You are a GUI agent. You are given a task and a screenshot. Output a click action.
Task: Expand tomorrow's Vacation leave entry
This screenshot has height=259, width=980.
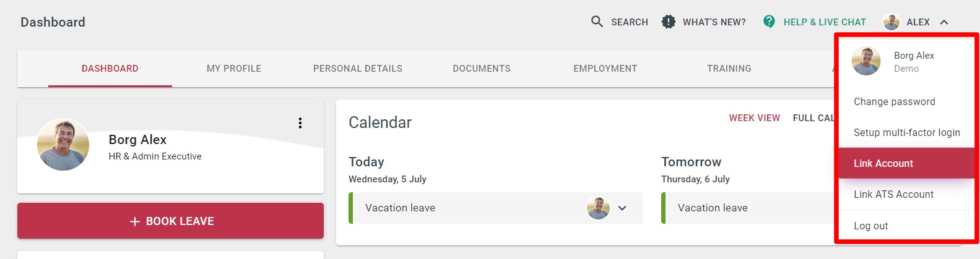pos(713,208)
